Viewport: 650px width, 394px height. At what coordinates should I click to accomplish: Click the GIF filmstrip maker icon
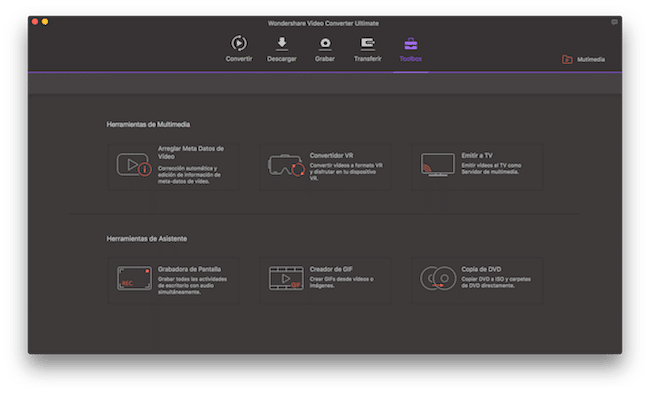tap(286, 278)
